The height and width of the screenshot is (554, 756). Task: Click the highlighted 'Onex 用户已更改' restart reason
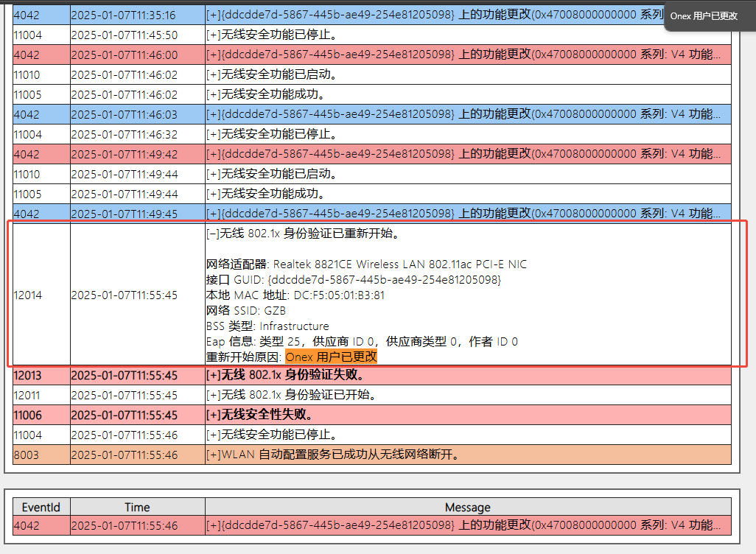pyautogui.click(x=331, y=357)
